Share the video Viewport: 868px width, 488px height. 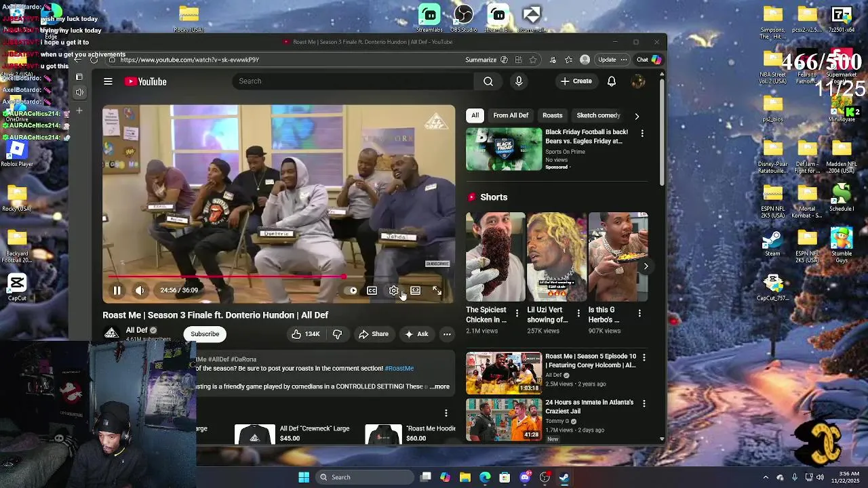pyautogui.click(x=374, y=334)
